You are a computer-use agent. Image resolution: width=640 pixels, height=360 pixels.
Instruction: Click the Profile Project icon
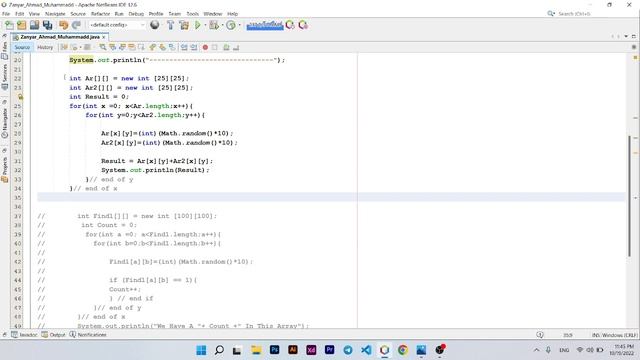coord(231,25)
